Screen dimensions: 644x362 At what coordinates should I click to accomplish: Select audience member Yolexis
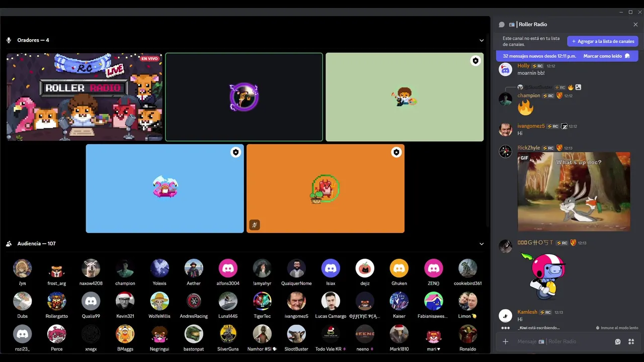coord(159,272)
